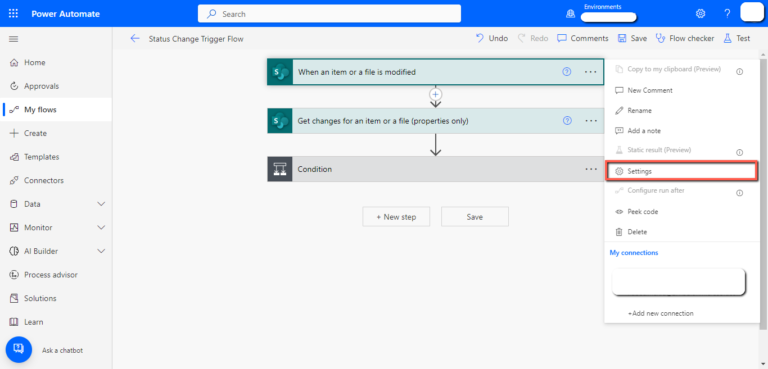Click Save in the command bar
This screenshot has width=768, height=369.
pyautogui.click(x=632, y=38)
